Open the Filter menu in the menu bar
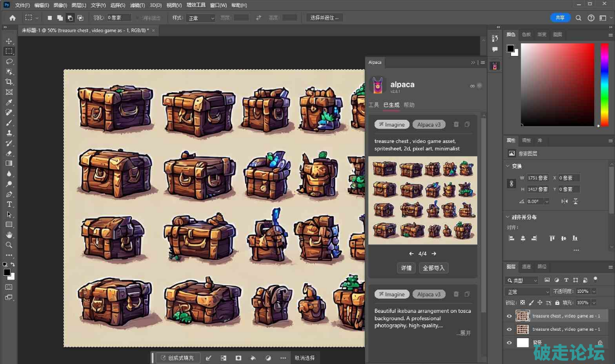This screenshot has width=615, height=364. 136,5
